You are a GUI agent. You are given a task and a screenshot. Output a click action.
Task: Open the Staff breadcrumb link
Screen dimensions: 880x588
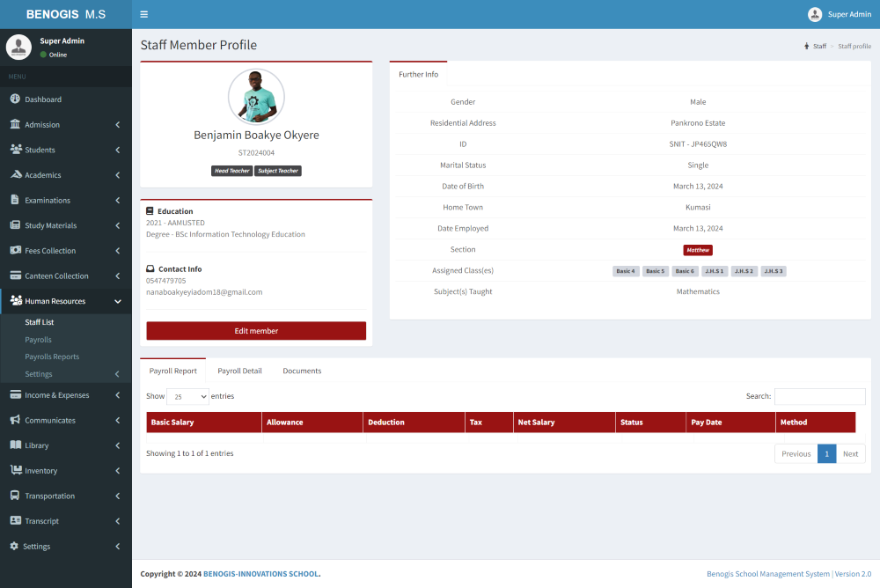(x=818, y=46)
